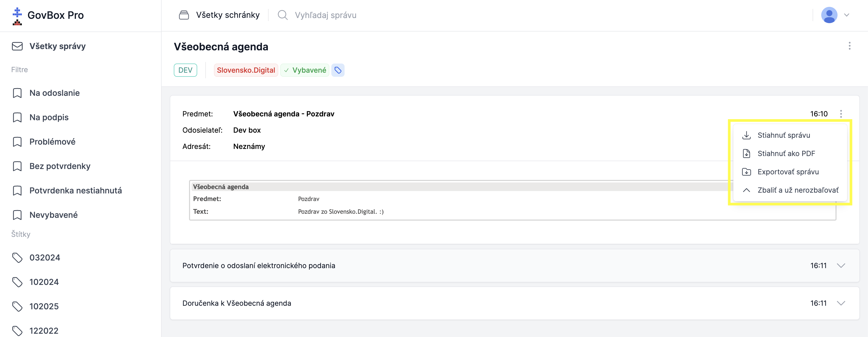This screenshot has width=868, height=337.
Task: Click the Všetky schránky mailbox icon
Action: click(184, 15)
